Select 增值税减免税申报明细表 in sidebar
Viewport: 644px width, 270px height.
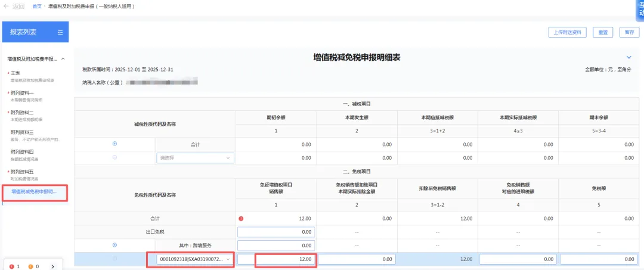coord(35,192)
